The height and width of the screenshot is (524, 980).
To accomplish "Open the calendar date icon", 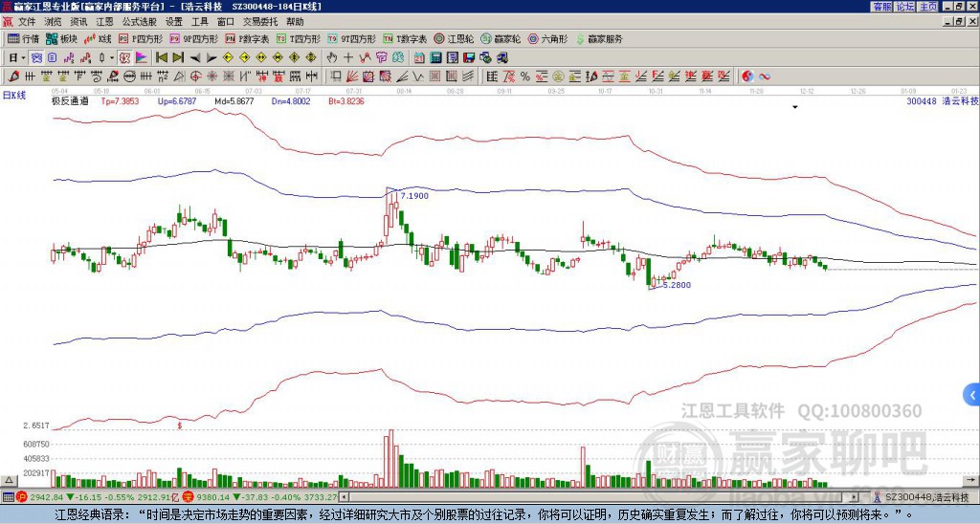I will [419, 58].
